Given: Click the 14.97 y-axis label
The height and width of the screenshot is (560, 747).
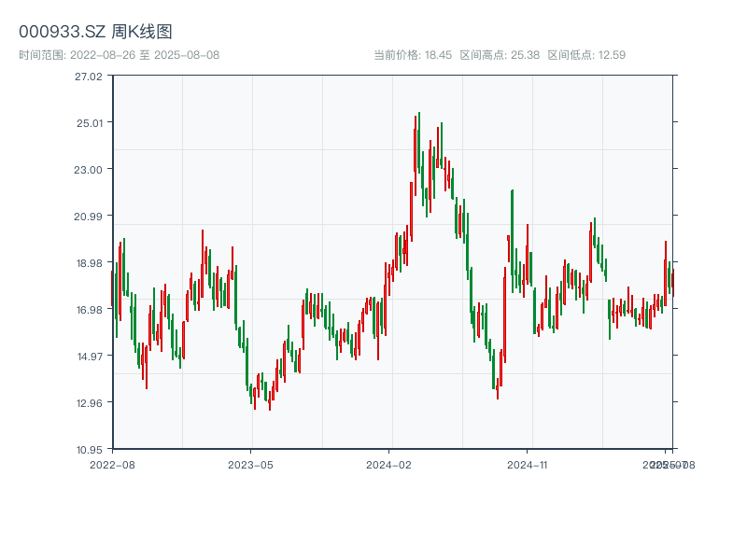Looking at the screenshot, I should (x=90, y=357).
